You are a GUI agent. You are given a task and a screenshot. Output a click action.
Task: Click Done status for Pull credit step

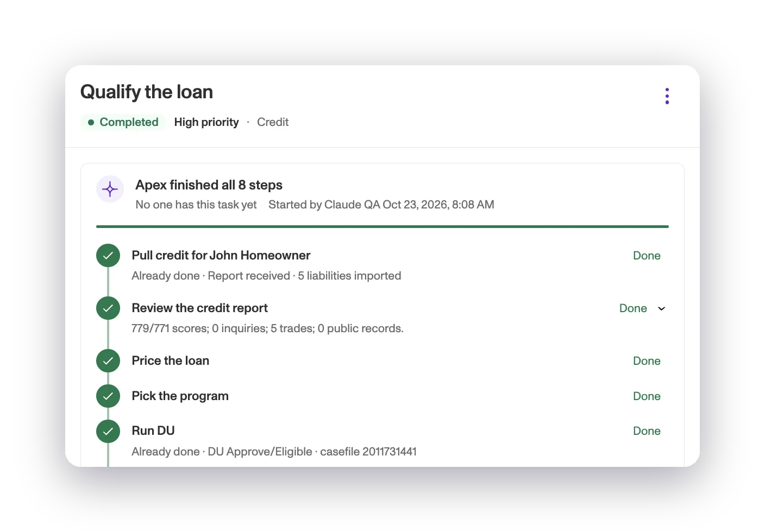pos(647,256)
